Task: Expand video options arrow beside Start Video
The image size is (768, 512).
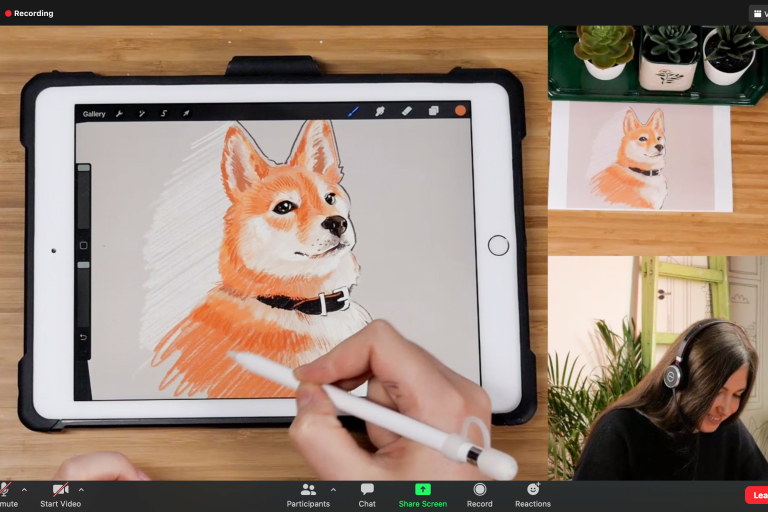Action: [81, 490]
